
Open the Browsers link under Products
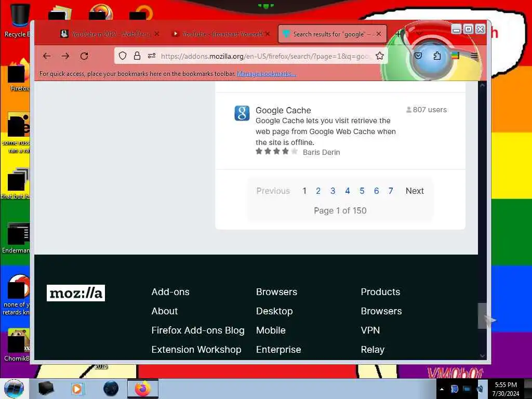pyautogui.click(x=381, y=311)
